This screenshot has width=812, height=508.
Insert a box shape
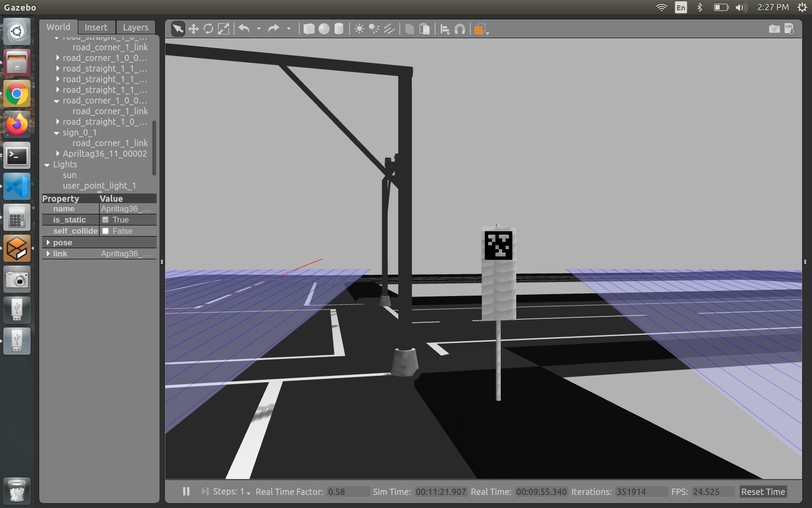309,29
